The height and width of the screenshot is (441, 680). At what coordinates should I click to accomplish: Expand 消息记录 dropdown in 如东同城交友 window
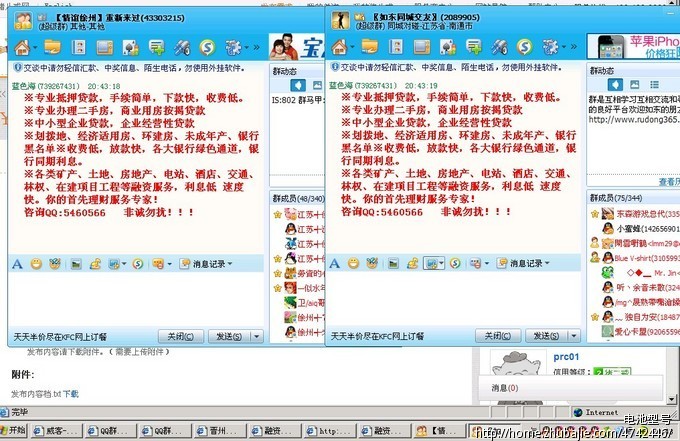tap(523, 263)
